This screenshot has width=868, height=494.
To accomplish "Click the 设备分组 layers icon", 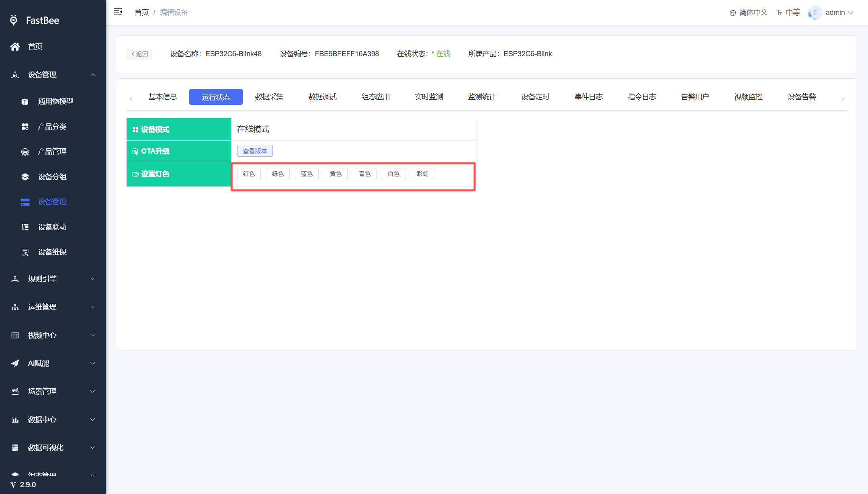I will (x=25, y=177).
